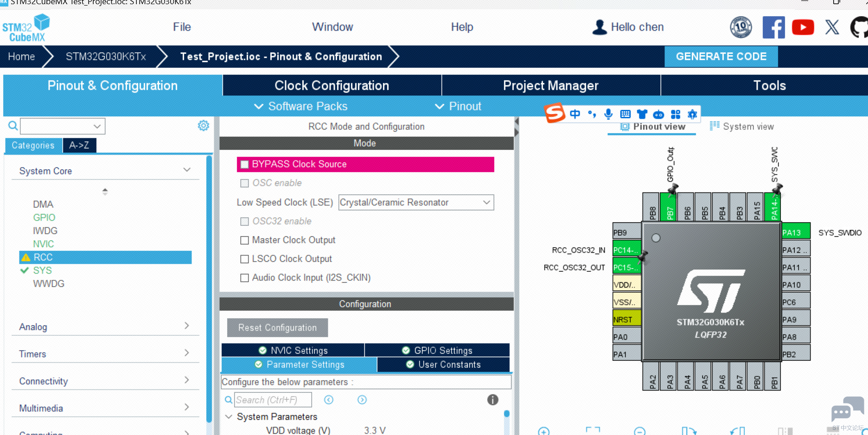The image size is (868, 435).
Task: Open the X (Twitter) icon
Action: pos(832,27)
